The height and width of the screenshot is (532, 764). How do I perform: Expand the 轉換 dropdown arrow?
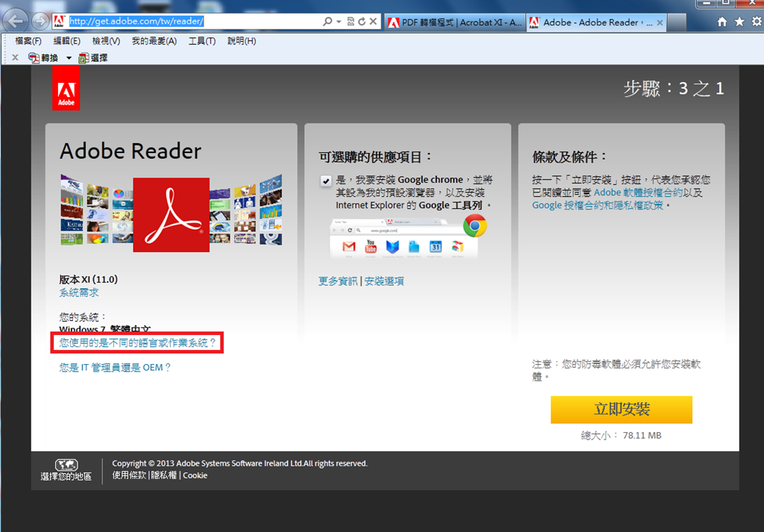point(69,58)
